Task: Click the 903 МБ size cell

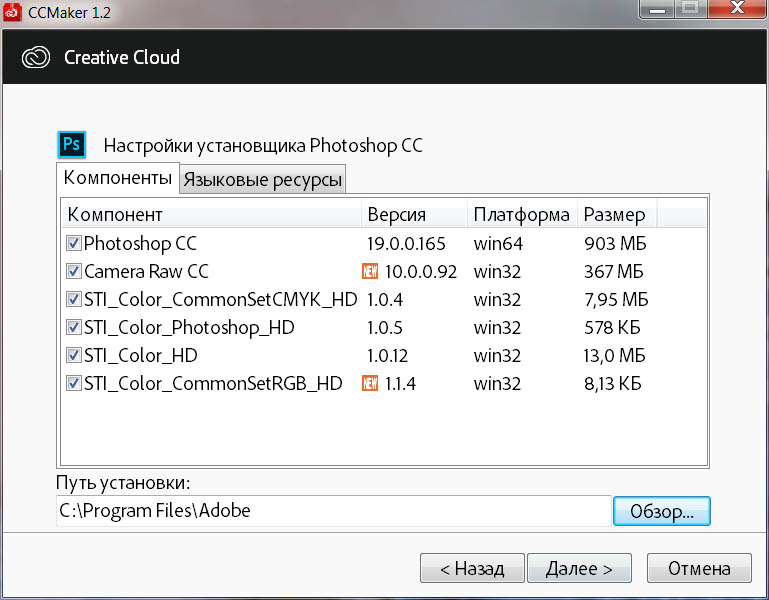Action: coord(615,243)
